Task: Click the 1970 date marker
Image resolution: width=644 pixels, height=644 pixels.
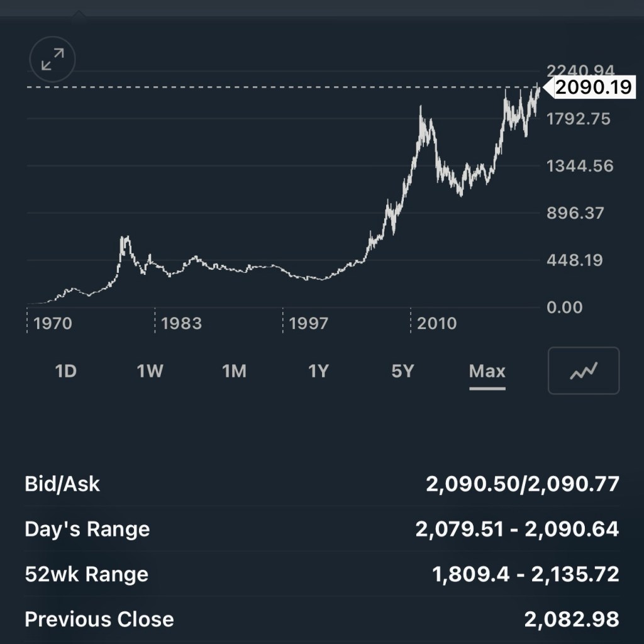Action: 53,323
